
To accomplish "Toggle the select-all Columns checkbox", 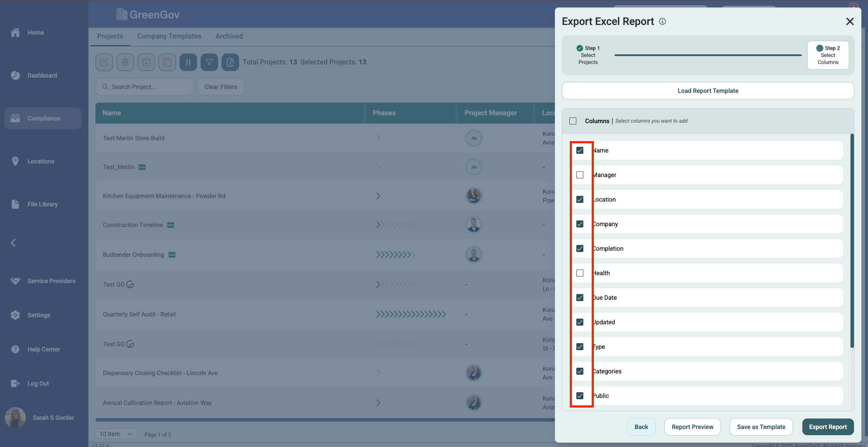I will point(573,121).
